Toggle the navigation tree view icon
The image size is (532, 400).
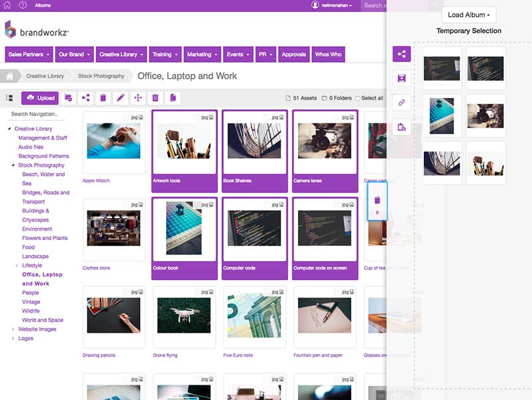click(x=9, y=98)
